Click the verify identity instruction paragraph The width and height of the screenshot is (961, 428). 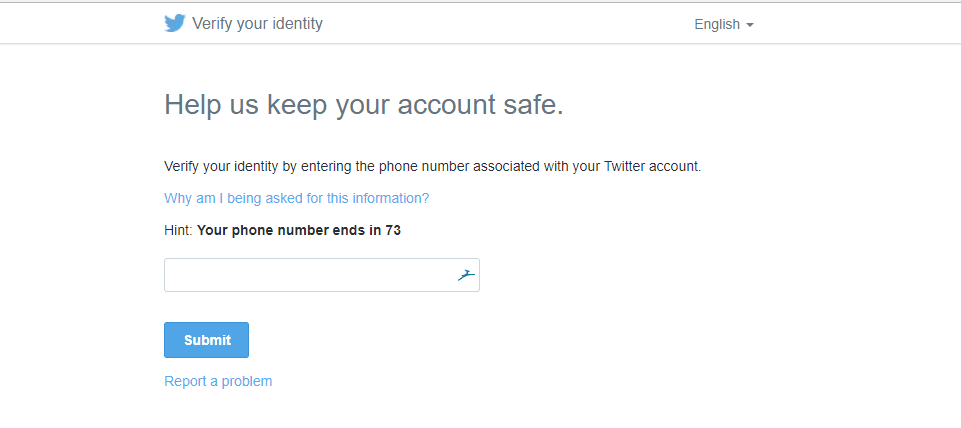432,166
